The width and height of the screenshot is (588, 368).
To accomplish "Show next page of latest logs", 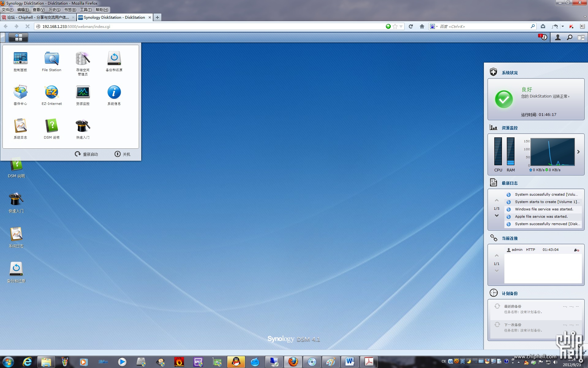I will tap(497, 216).
